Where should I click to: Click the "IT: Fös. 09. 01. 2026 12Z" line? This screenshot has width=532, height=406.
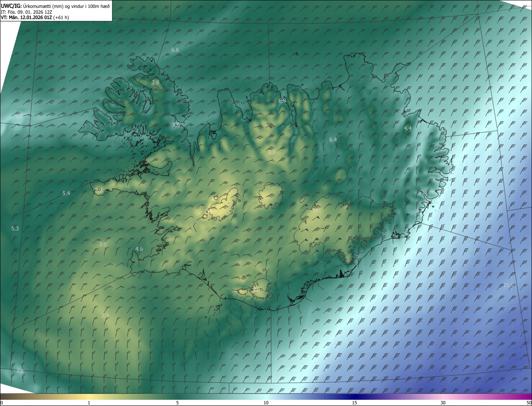(x=26, y=12)
